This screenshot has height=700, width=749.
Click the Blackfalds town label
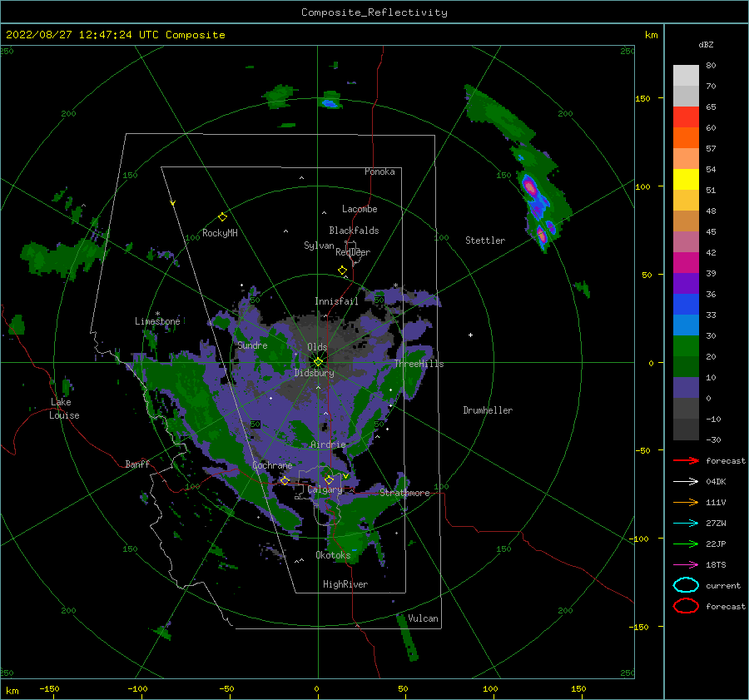pos(354,231)
